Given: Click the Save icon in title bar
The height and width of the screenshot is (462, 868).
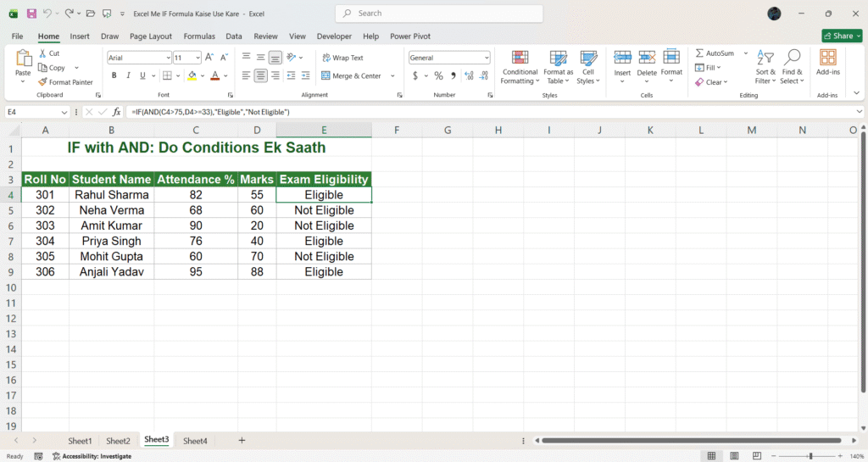Looking at the screenshot, I should point(31,14).
